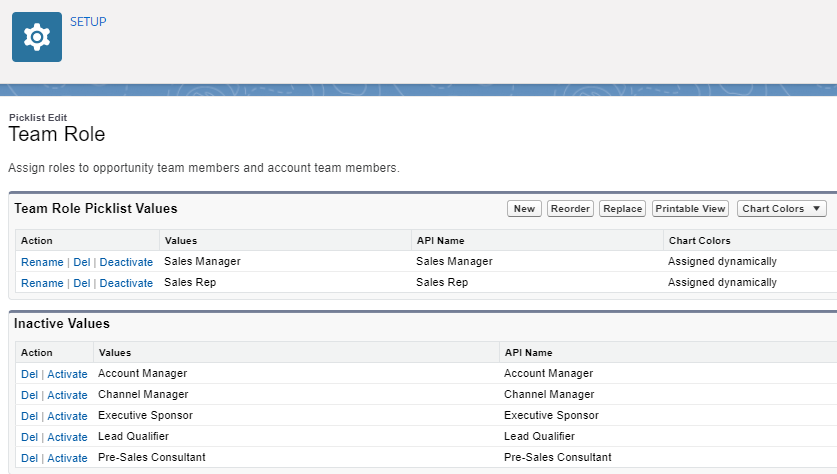Activate the Pre-Sales Consultant value
The height and width of the screenshot is (474, 837).
pyautogui.click(x=67, y=458)
